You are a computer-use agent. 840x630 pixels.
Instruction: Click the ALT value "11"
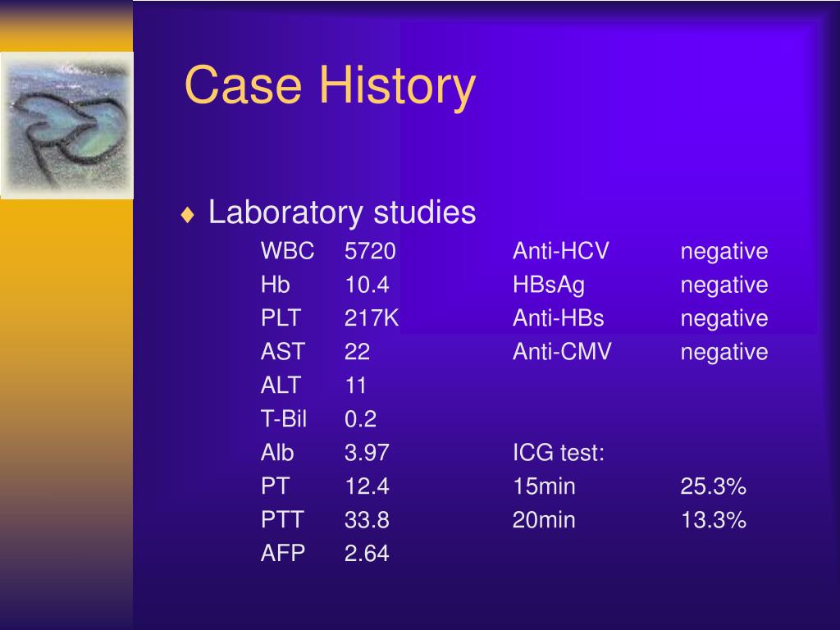(356, 386)
